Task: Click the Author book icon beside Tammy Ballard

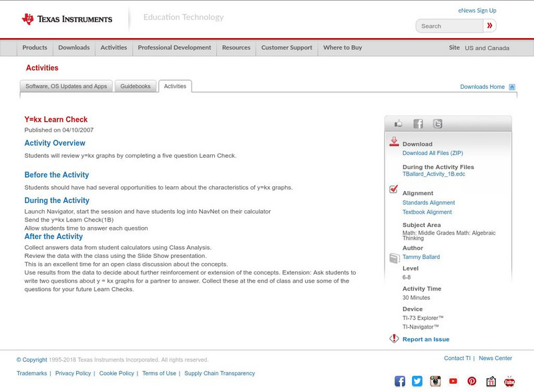Action: (x=394, y=256)
